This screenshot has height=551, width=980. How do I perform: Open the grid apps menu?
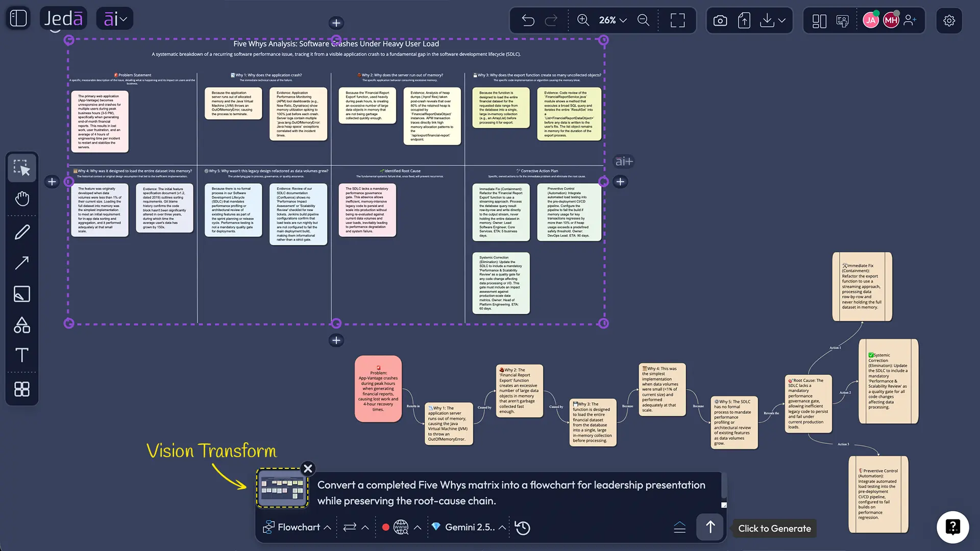coord(22,389)
